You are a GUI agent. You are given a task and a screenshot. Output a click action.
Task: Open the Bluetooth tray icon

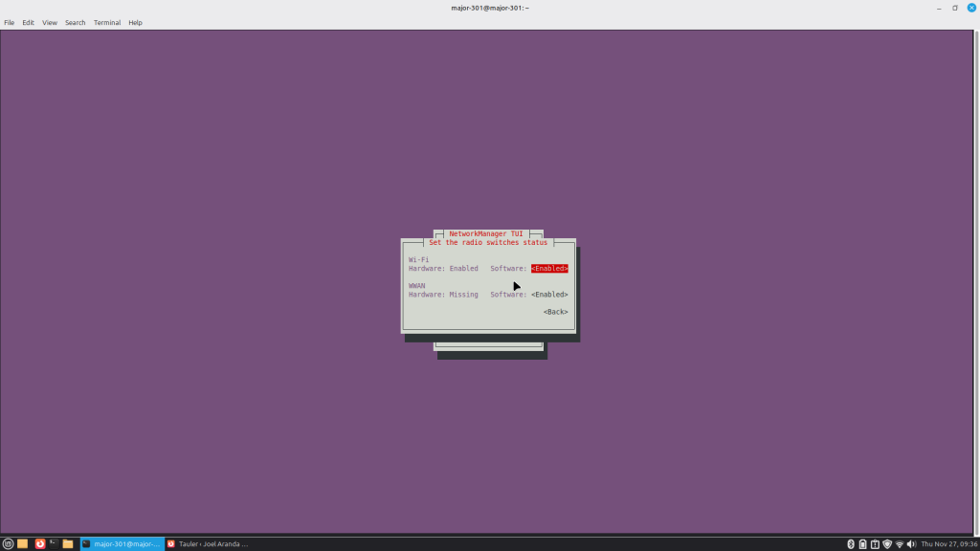click(x=850, y=543)
